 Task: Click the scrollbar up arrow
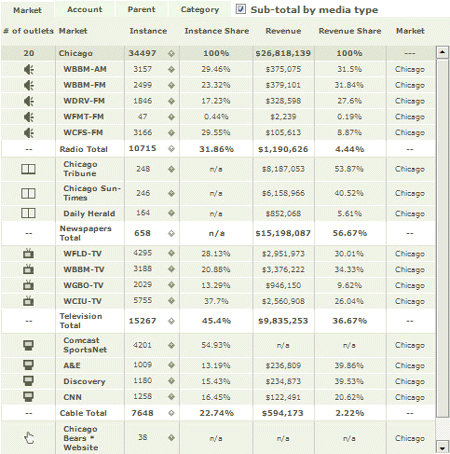point(442,52)
